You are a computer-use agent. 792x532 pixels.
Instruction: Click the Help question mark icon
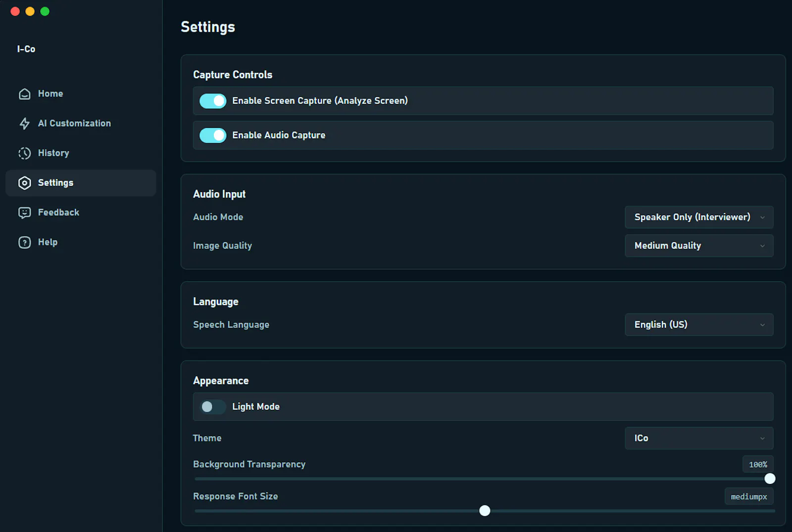click(x=25, y=242)
